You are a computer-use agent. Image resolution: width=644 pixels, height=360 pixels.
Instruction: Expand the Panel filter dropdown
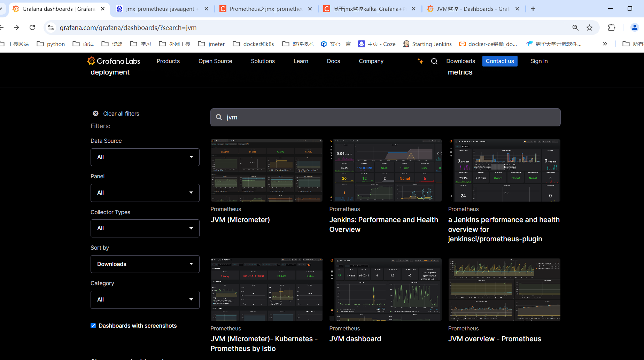click(x=145, y=193)
